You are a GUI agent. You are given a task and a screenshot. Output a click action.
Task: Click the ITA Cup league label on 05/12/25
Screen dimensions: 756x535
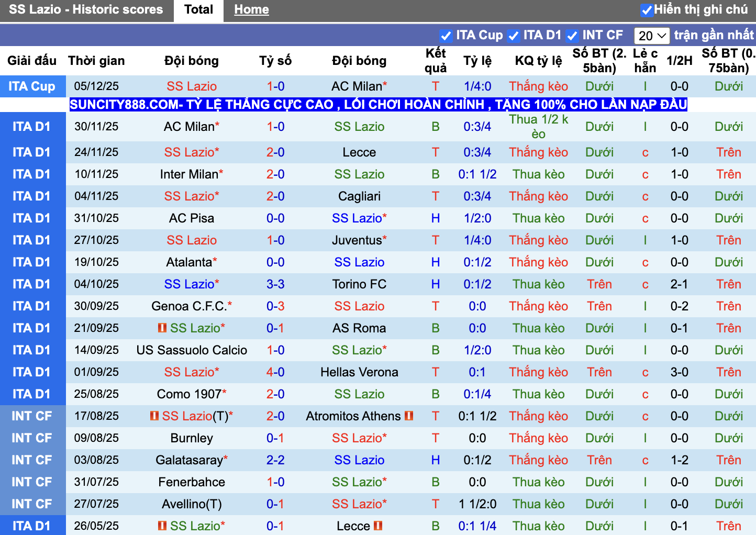(32, 86)
